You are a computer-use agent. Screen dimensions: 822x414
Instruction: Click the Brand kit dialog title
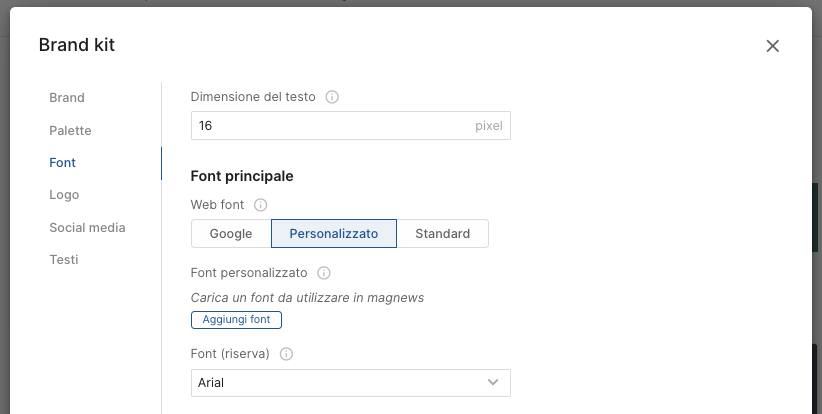76,45
